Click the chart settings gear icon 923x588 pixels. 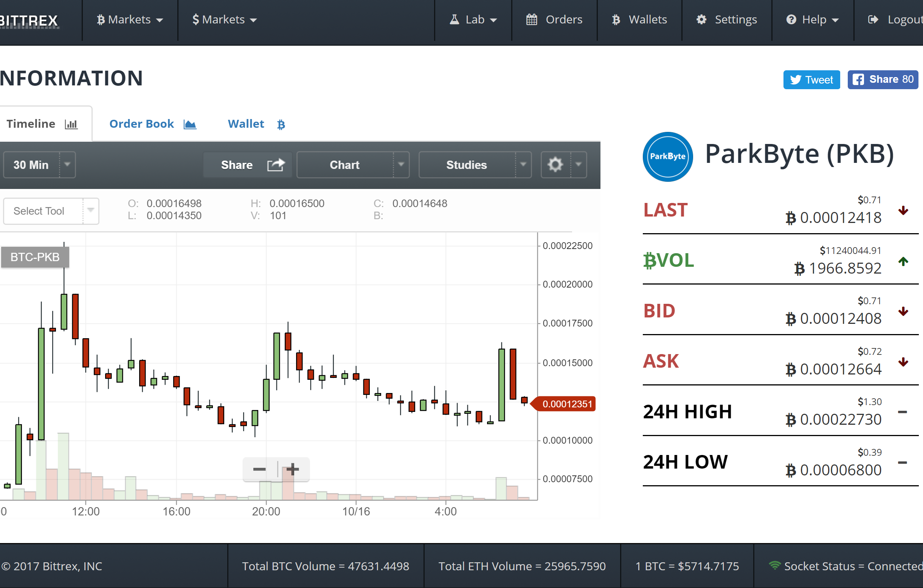tap(555, 165)
